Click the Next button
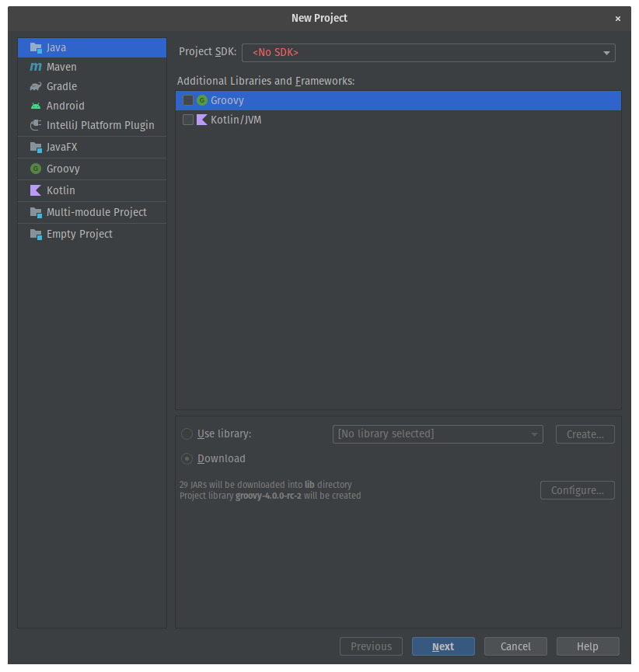 (443, 646)
